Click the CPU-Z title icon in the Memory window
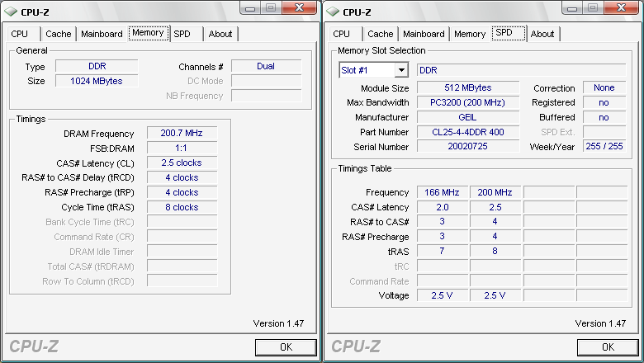 point(11,12)
